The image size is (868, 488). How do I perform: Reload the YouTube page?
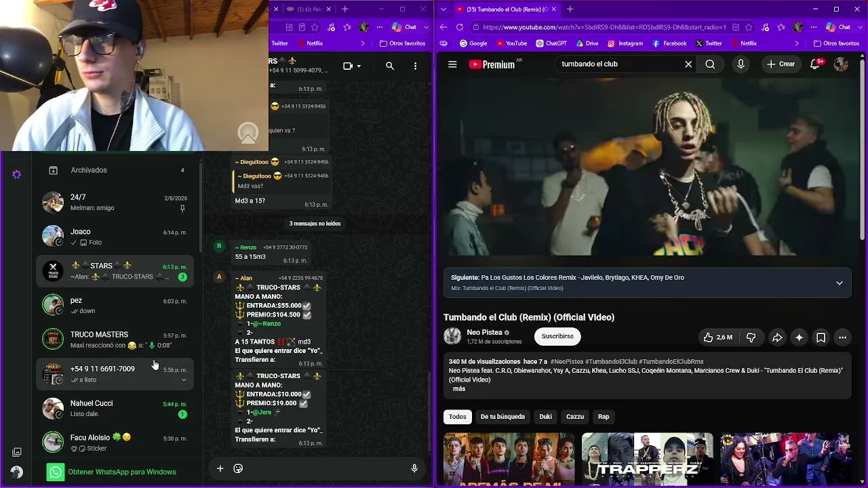coord(459,27)
